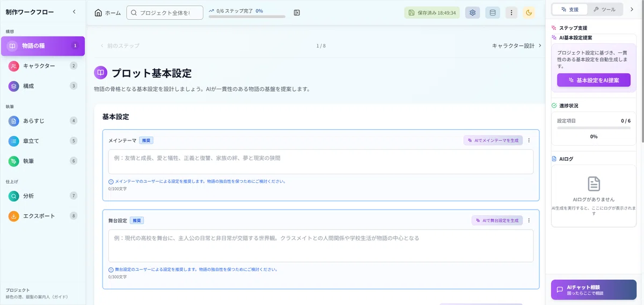
Task: Click the project name at sidebar bottom
Action: (36, 296)
